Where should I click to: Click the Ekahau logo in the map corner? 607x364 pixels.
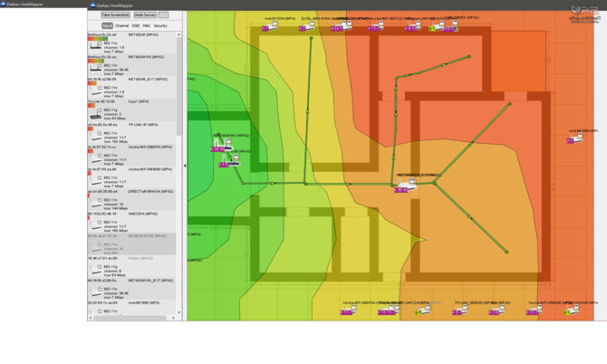584,14
